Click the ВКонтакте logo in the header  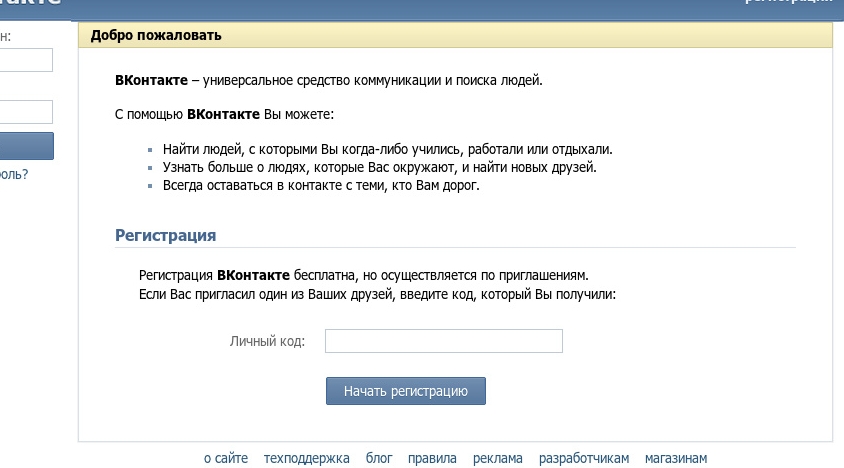tap(30, 4)
